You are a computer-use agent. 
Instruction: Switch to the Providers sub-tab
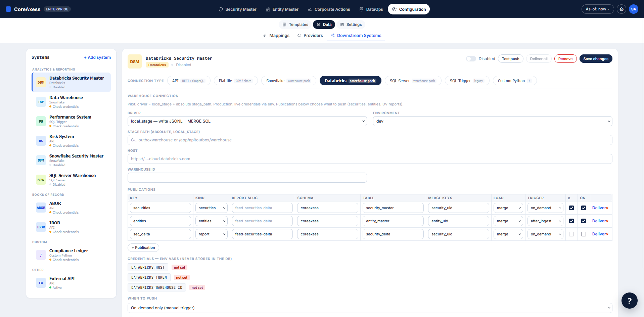pos(310,35)
